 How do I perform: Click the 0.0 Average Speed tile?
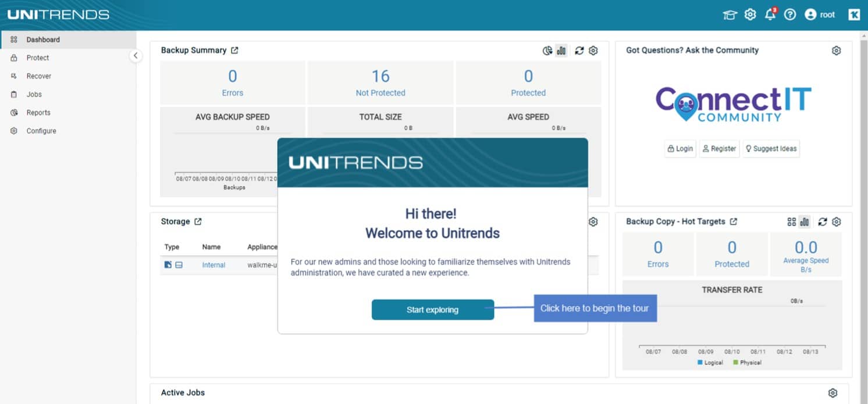(x=806, y=254)
